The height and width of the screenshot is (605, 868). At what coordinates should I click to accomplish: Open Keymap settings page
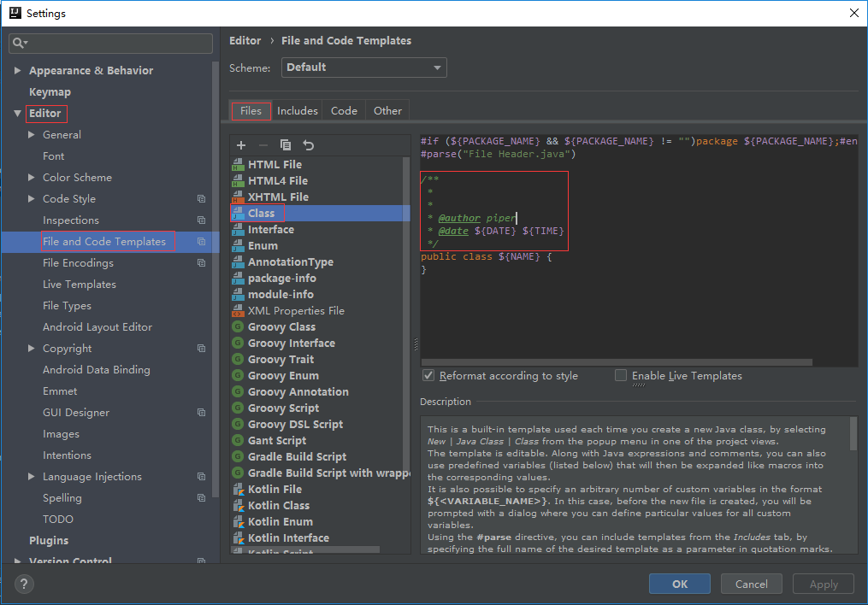point(50,91)
